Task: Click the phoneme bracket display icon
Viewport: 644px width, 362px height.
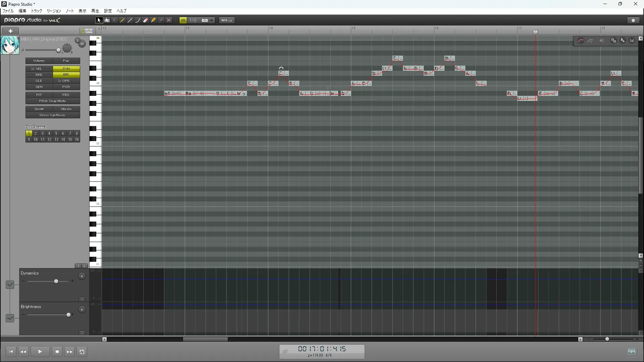Action: click(x=632, y=41)
